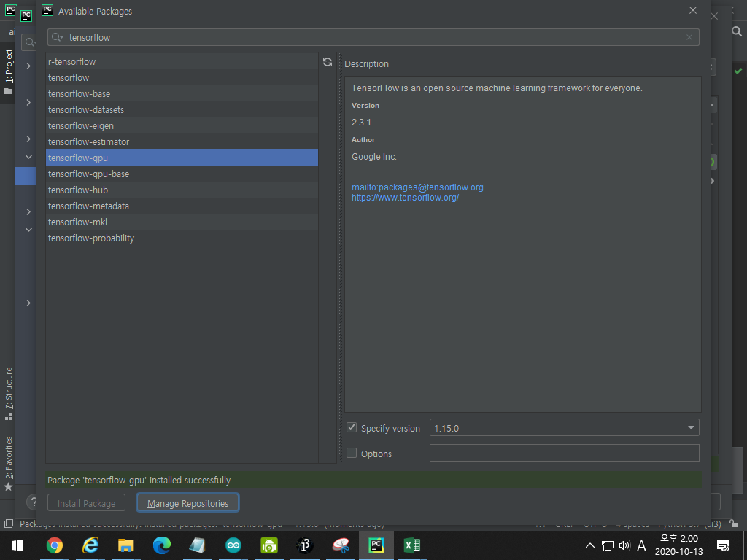
Task: Select the tensorflow-gpu package row
Action: tap(182, 157)
